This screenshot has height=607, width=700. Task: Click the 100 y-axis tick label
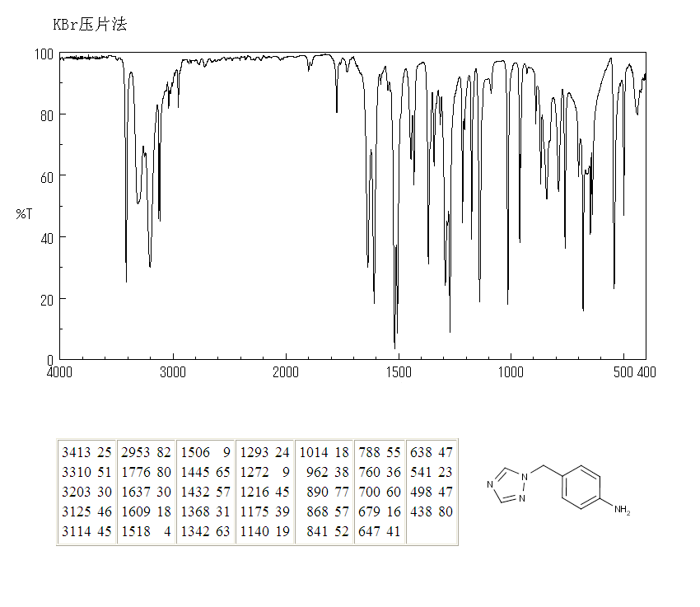(x=44, y=54)
